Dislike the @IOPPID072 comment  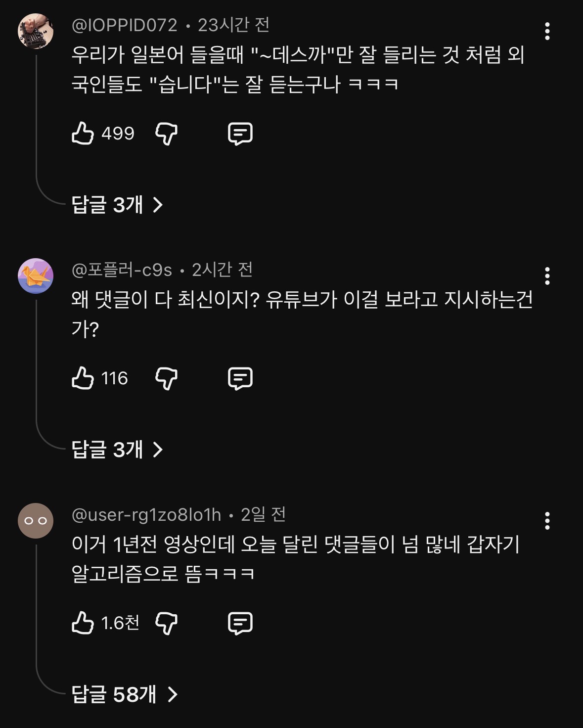pos(167,134)
